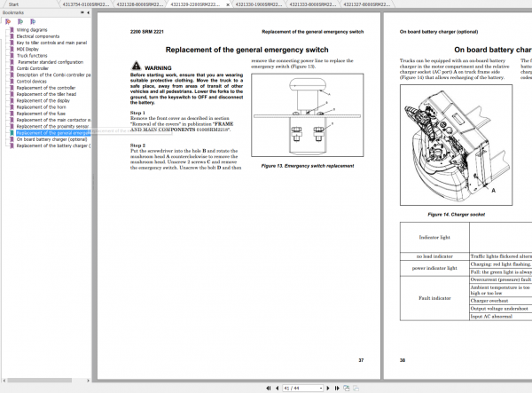Image resolution: width=532 pixels, height=393 pixels.
Task: Open Replacement of the proximity sensor bookmark
Action: point(52,127)
